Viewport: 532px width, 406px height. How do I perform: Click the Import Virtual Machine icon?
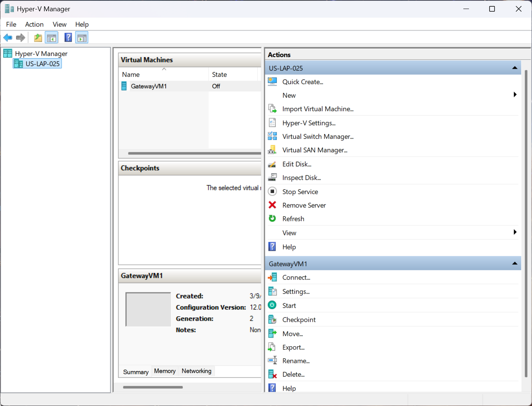click(x=272, y=109)
